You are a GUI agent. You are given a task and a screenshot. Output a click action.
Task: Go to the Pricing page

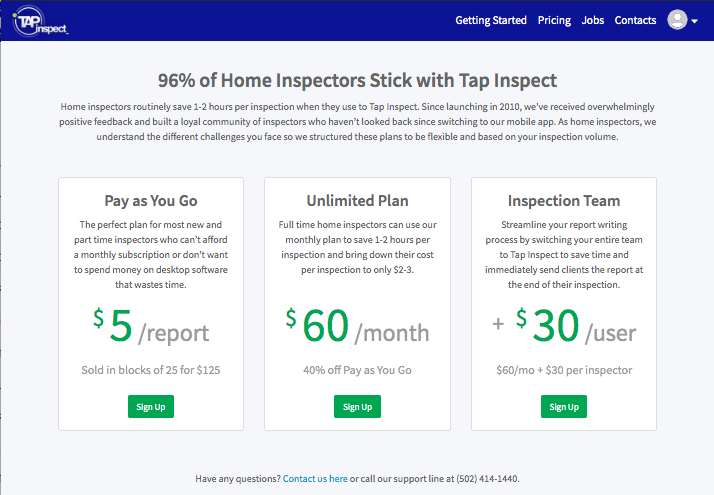(554, 20)
